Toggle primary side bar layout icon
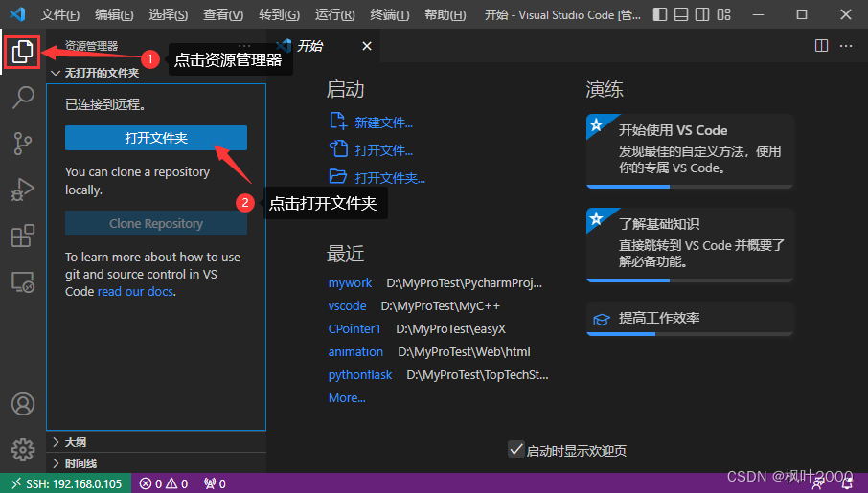The width and height of the screenshot is (868, 493). click(x=660, y=15)
